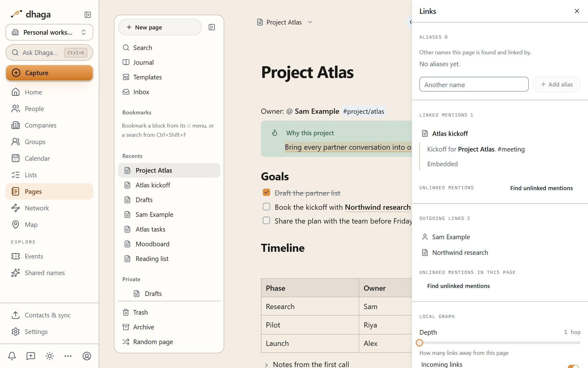Open the Calendar view
Viewport: 588px width, 368px height.
[x=49, y=158]
